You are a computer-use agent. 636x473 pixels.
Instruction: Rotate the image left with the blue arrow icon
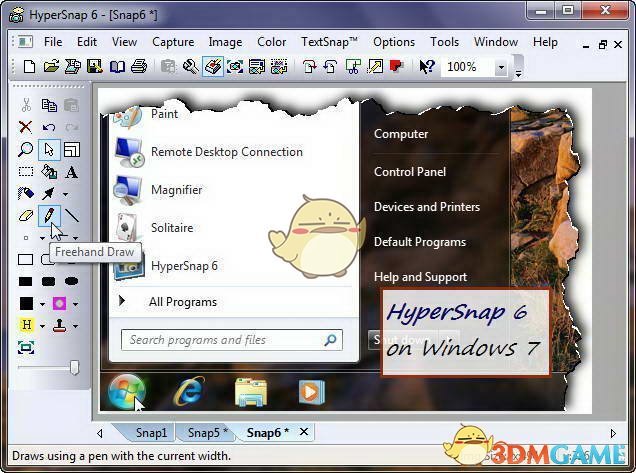[331, 66]
